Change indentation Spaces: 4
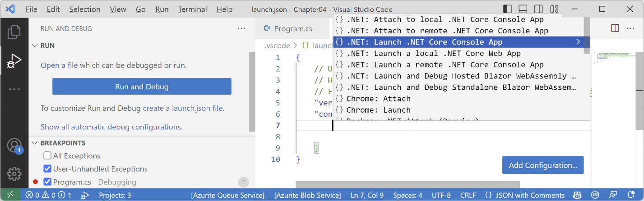Image resolution: width=644 pixels, height=201 pixels. 407,195
